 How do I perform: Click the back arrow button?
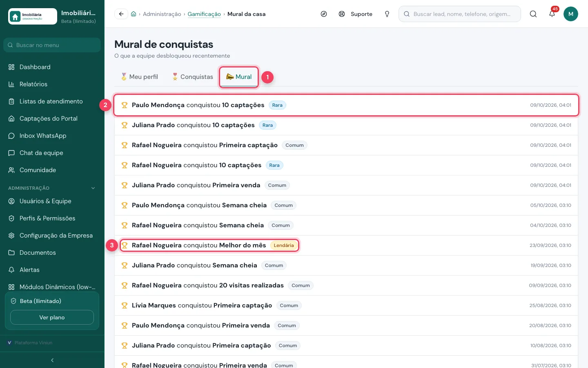click(121, 14)
